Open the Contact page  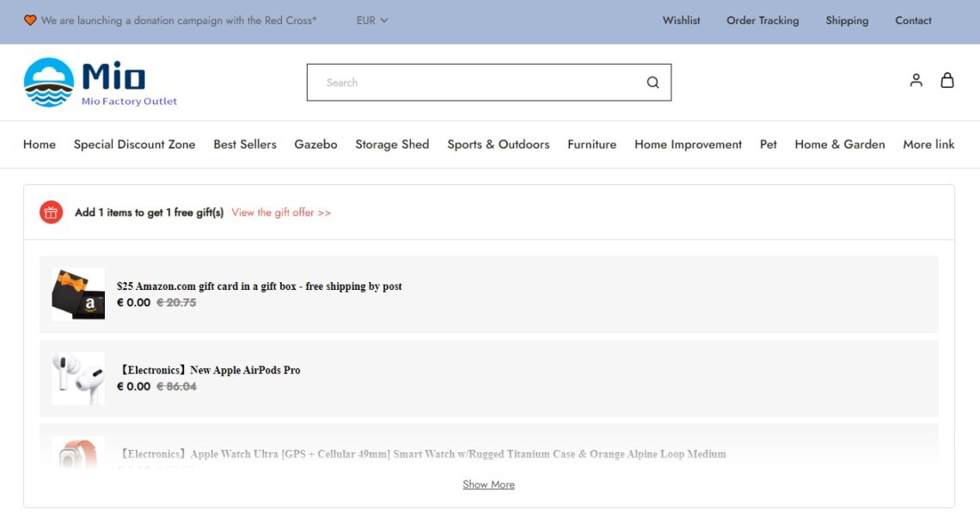913,20
